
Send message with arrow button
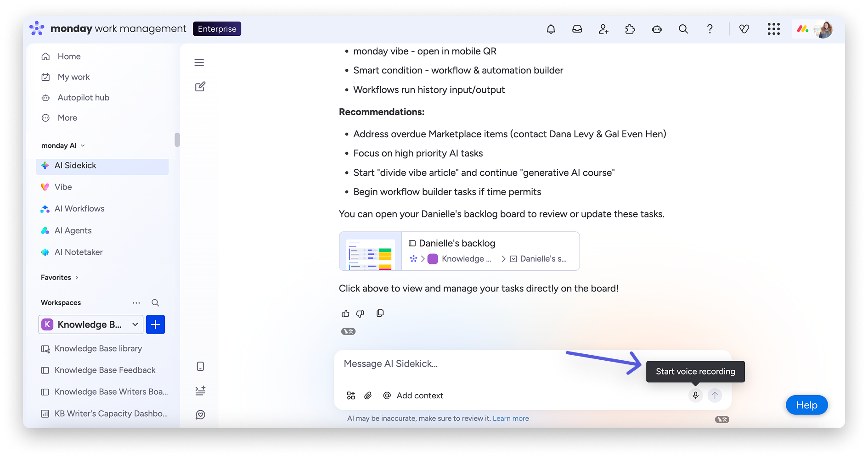[715, 396]
